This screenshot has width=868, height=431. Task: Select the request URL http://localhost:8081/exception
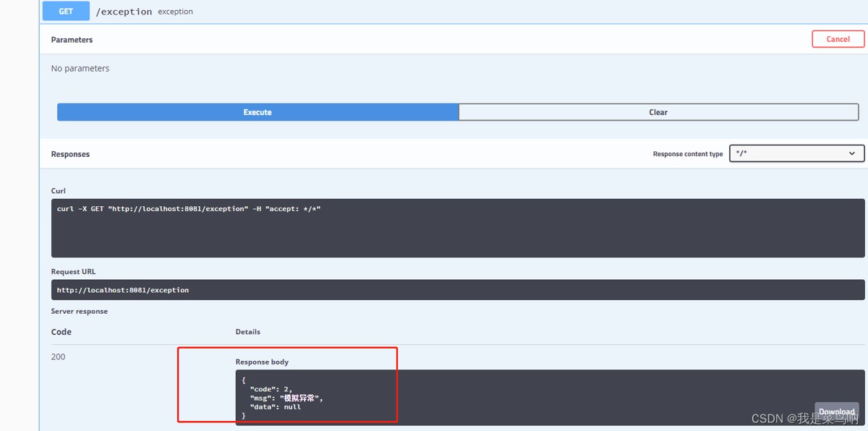coord(123,290)
